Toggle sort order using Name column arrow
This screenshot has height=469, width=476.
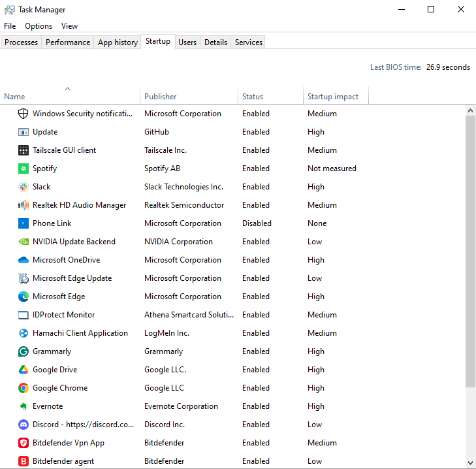(x=68, y=89)
